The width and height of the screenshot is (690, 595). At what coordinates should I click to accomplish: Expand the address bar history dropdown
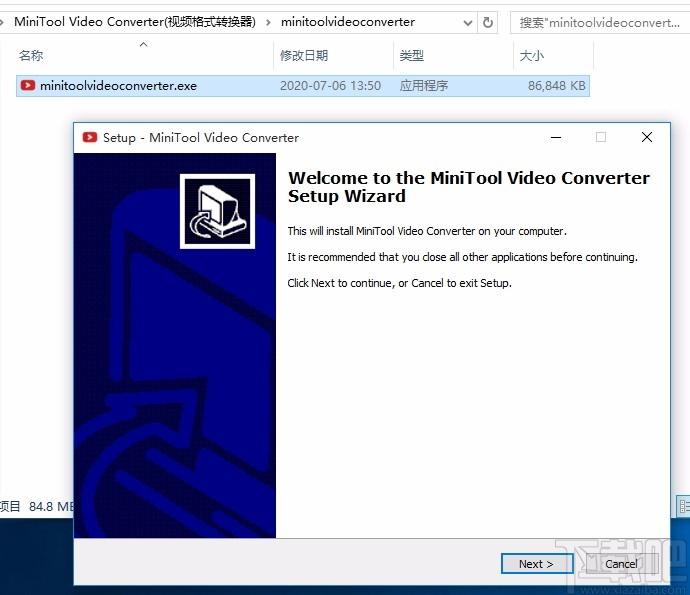click(x=468, y=22)
